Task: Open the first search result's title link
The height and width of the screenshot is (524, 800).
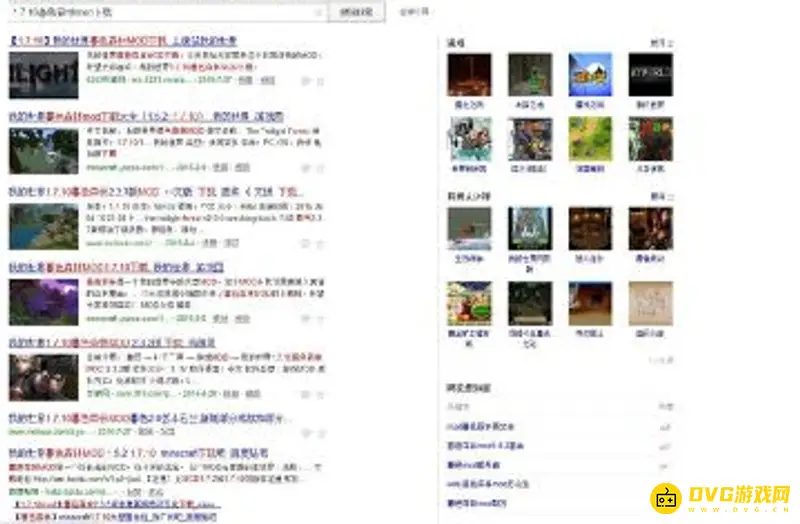Action: [123, 41]
